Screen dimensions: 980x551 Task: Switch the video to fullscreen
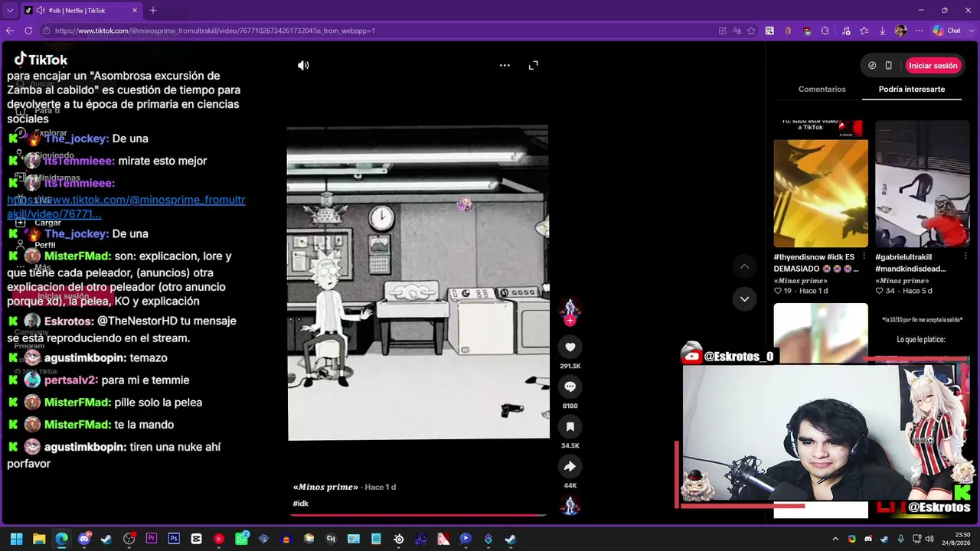tap(534, 65)
